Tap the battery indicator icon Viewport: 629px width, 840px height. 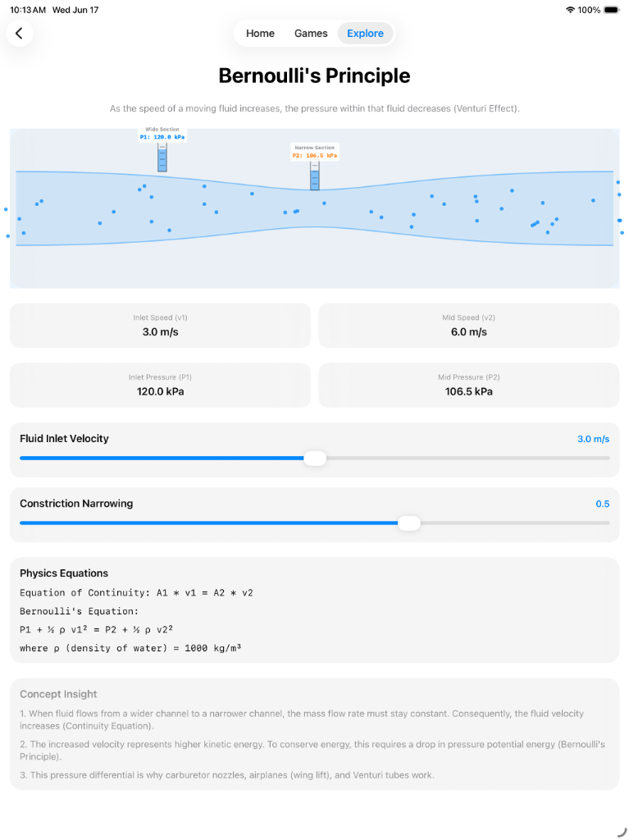click(611, 10)
